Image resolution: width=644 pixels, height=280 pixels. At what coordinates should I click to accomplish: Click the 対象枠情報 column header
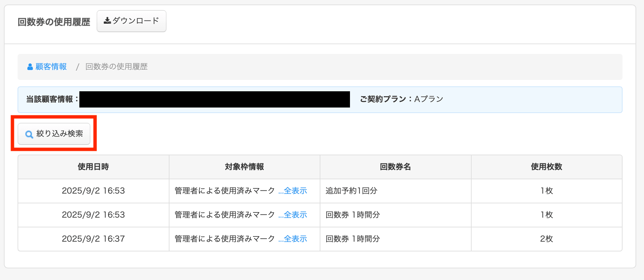tap(244, 167)
